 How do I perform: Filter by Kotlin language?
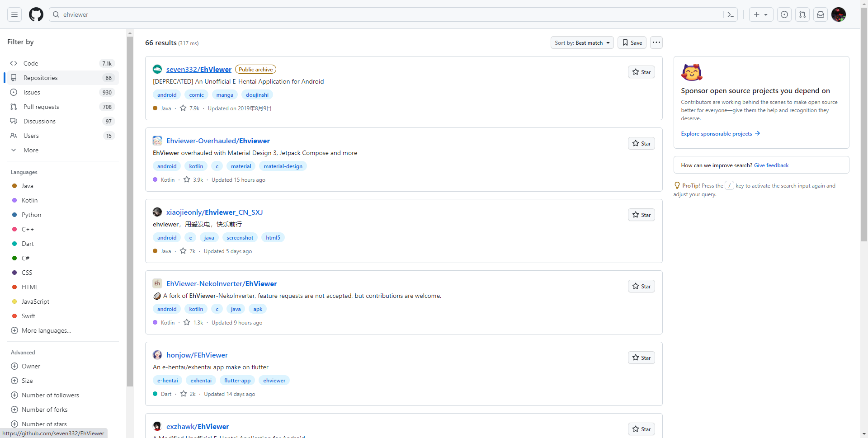(63, 200)
